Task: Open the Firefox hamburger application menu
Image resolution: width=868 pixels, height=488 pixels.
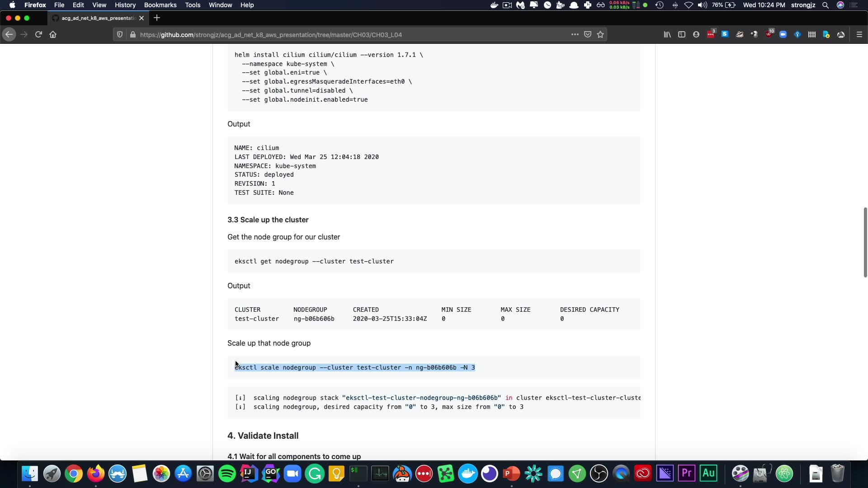Action: (x=859, y=34)
